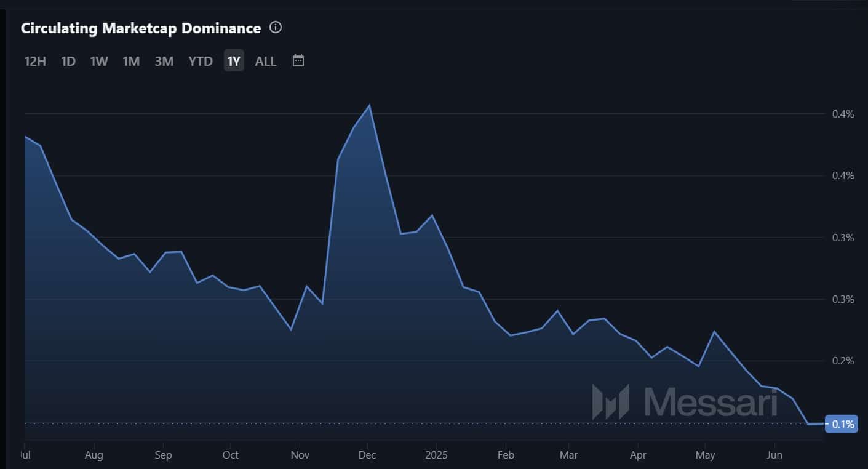The image size is (868, 469).
Task: Click the Nov label on the x-axis
Action: tap(300, 455)
